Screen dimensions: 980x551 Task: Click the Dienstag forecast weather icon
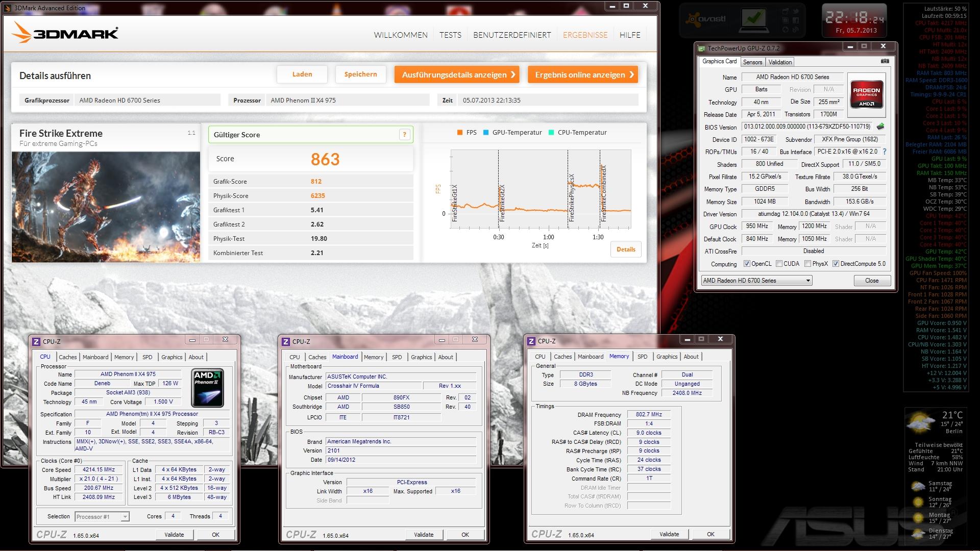pos(919,534)
